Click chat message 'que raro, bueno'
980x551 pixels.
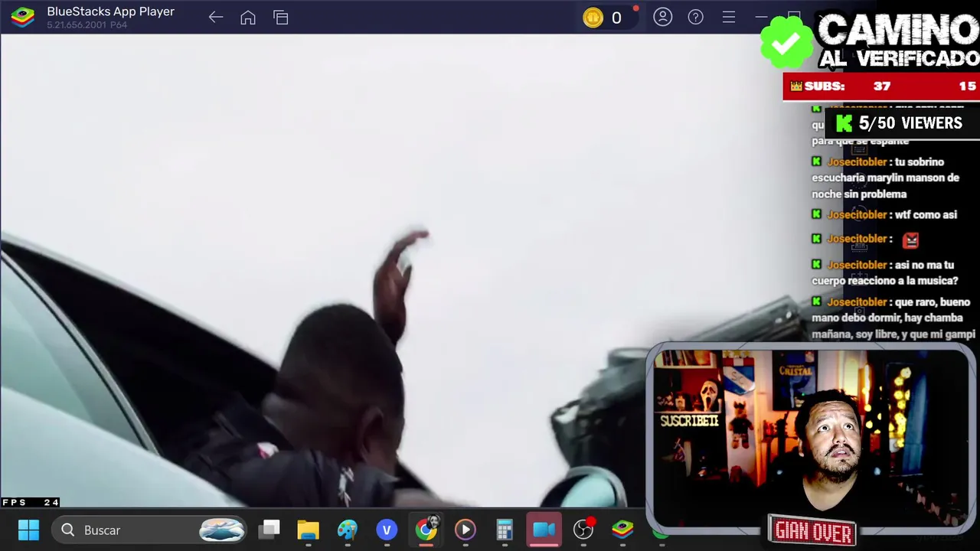893,318
